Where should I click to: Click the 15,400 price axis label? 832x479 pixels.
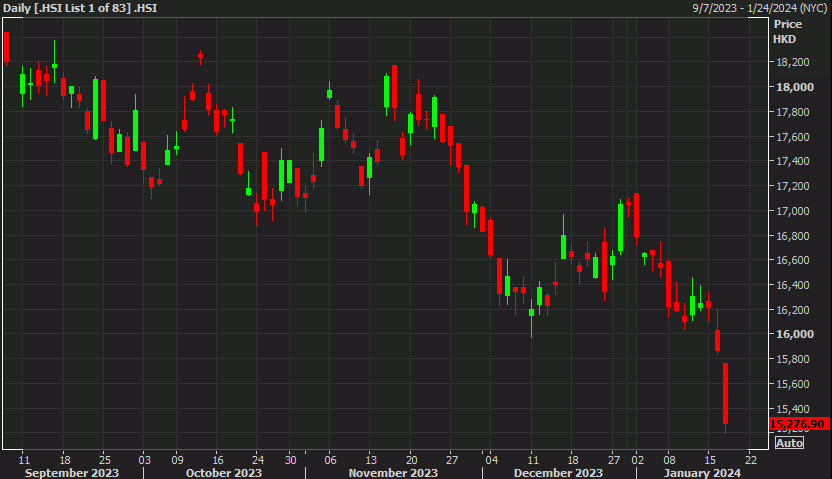pos(792,409)
